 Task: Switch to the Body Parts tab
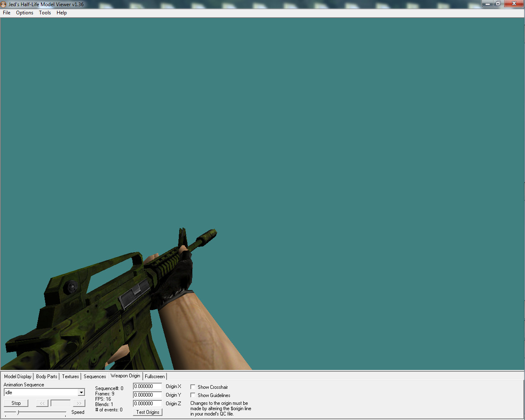[46, 376]
